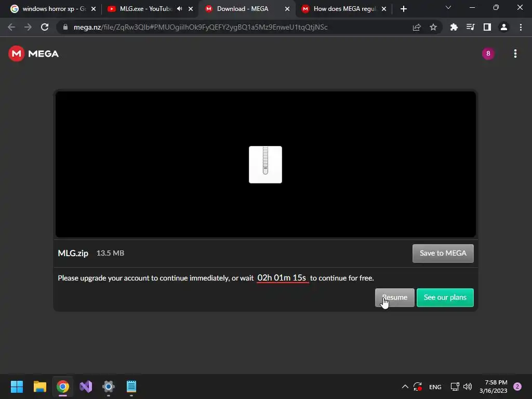This screenshot has height=399, width=532.
Task: Click the Save to MEGA button
Action: click(443, 253)
